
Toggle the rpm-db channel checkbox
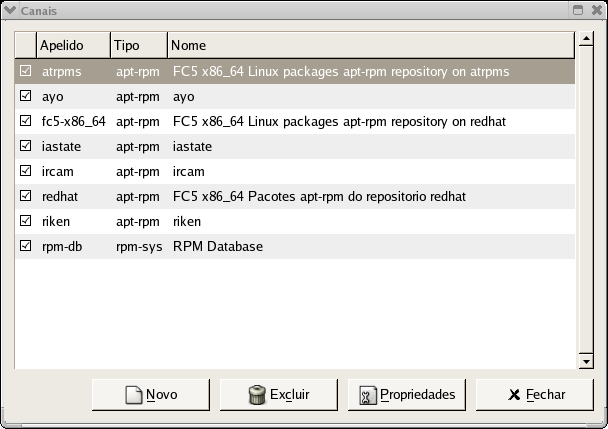pyautogui.click(x=26, y=246)
